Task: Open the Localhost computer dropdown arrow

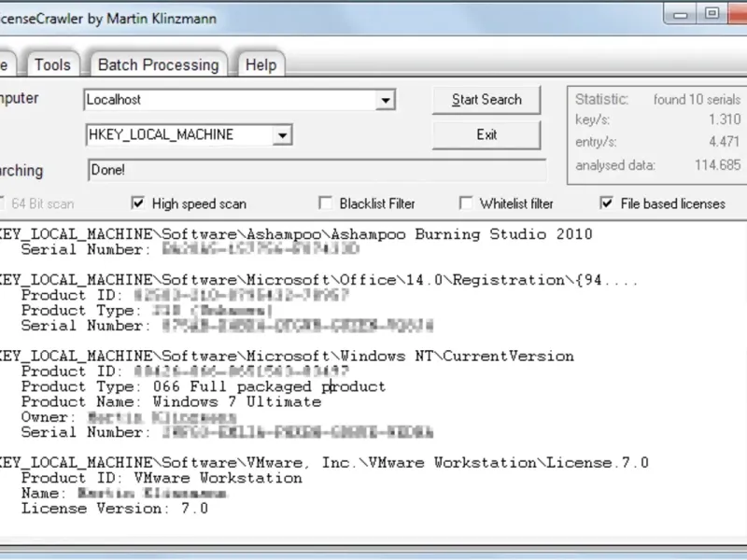Action: tap(385, 100)
